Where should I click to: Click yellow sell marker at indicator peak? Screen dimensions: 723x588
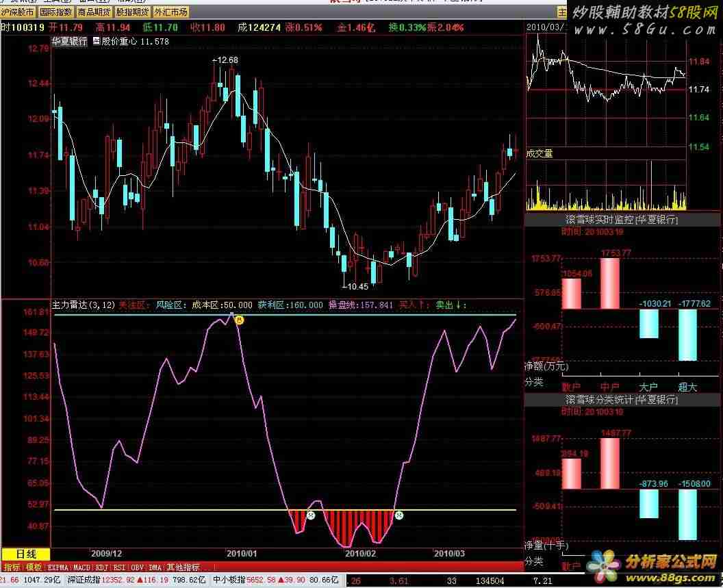[x=239, y=320]
